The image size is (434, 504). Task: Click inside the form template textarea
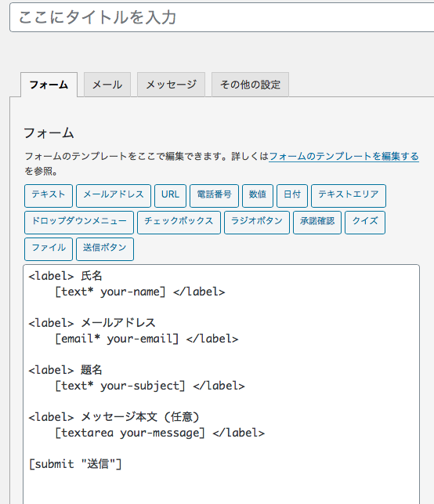tap(222, 384)
